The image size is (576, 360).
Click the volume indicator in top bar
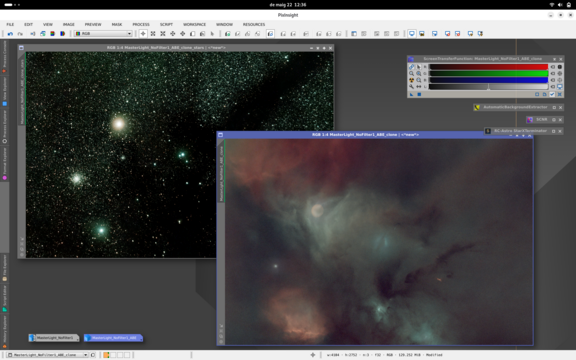560,5
